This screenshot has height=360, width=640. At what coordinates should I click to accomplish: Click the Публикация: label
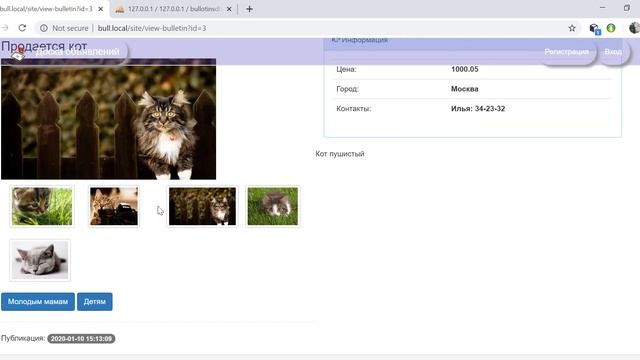pyautogui.click(x=23, y=338)
